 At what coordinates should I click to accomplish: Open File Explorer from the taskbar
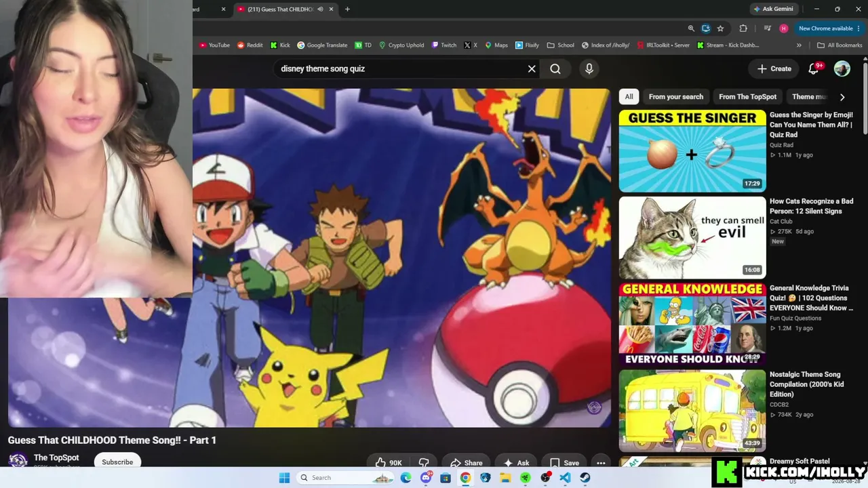(505, 478)
